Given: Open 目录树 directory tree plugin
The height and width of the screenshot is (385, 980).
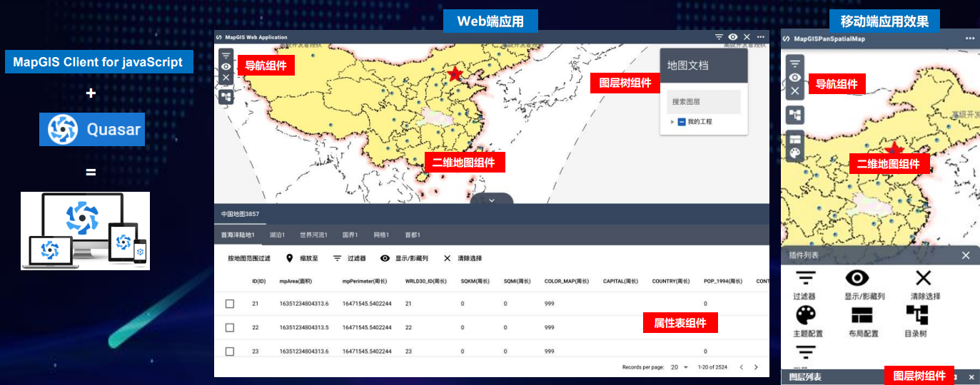Looking at the screenshot, I should click(916, 322).
